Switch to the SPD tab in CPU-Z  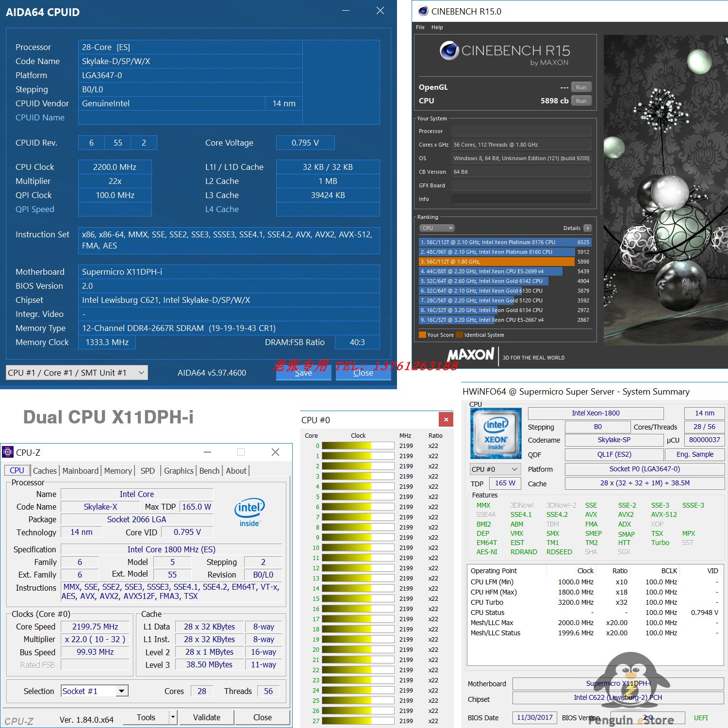147,470
